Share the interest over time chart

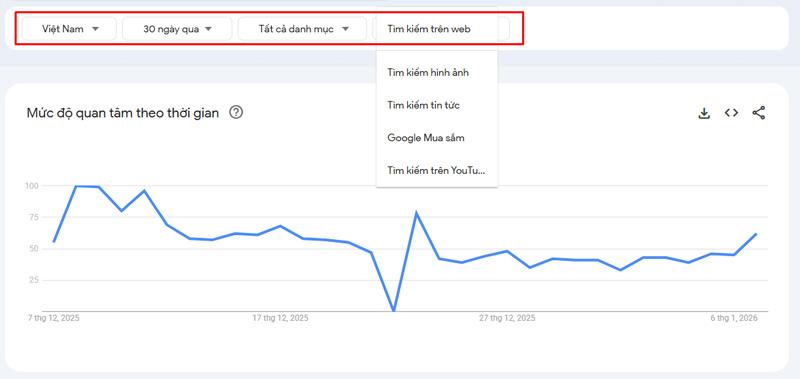click(759, 113)
